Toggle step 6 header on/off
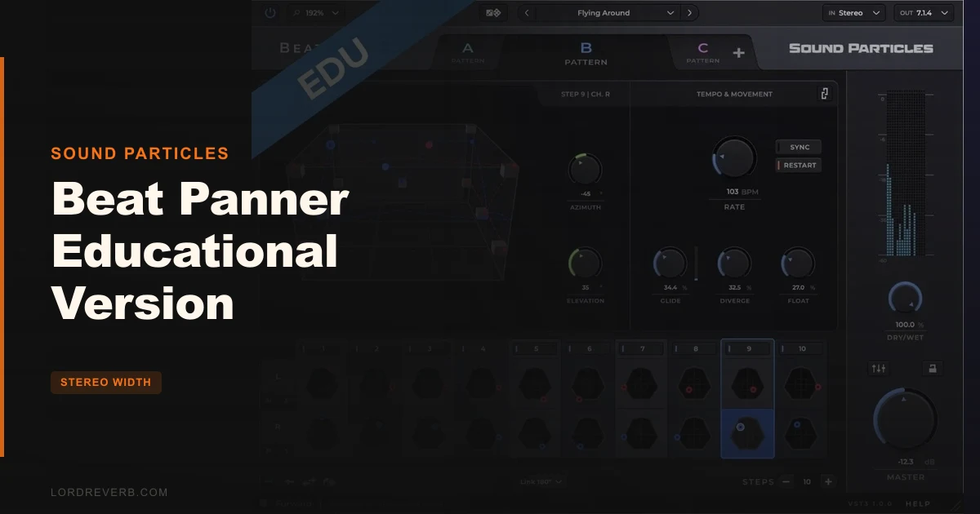980x514 pixels. [x=589, y=348]
